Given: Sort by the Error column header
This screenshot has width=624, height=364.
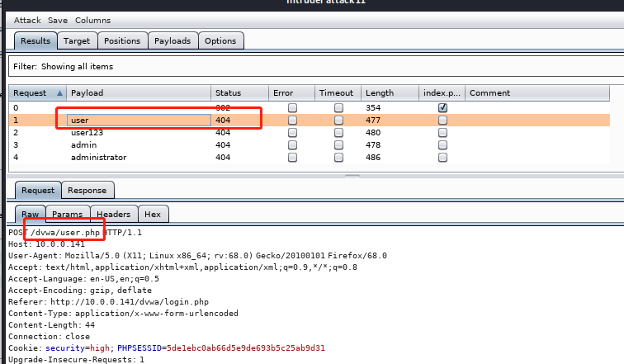Looking at the screenshot, I should (291, 93).
